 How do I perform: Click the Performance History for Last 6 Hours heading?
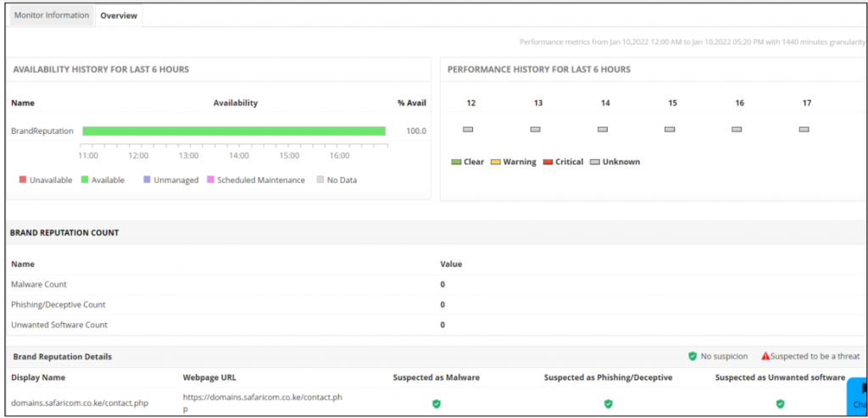(538, 70)
